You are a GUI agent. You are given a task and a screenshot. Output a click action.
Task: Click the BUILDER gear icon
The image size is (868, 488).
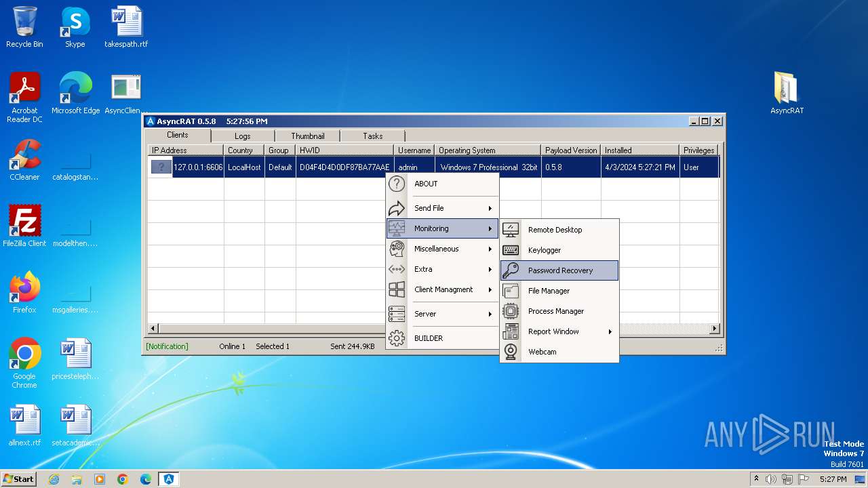point(397,338)
